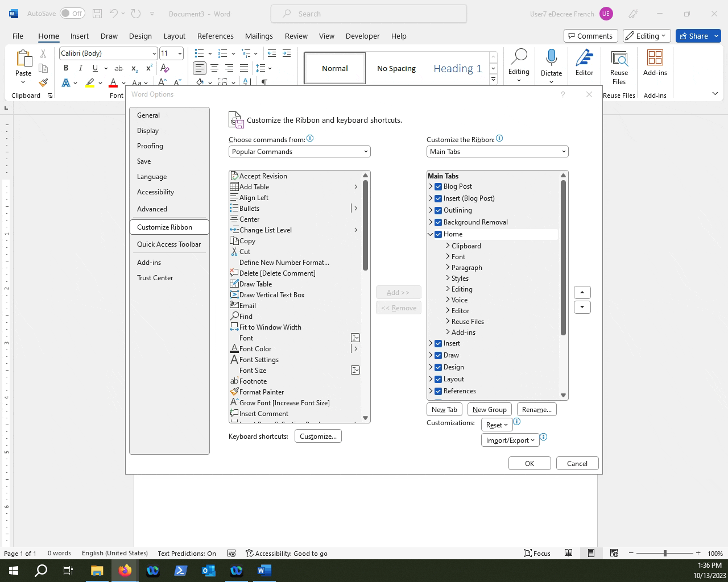
Task: Toggle Bold formatting in the Font group
Action: [x=66, y=68]
